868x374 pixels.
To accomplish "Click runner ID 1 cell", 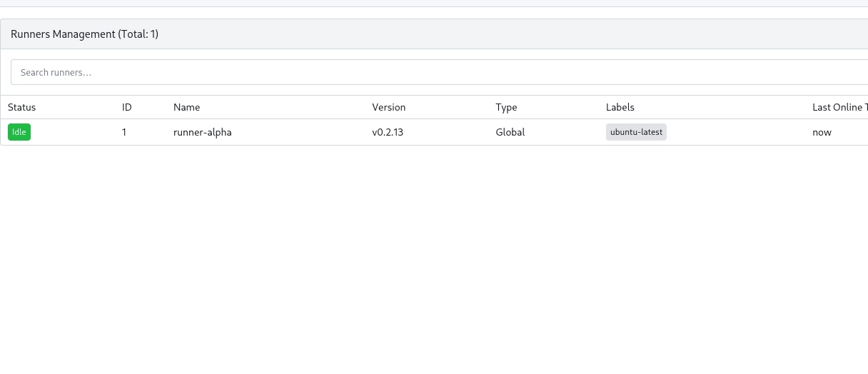I will point(124,132).
